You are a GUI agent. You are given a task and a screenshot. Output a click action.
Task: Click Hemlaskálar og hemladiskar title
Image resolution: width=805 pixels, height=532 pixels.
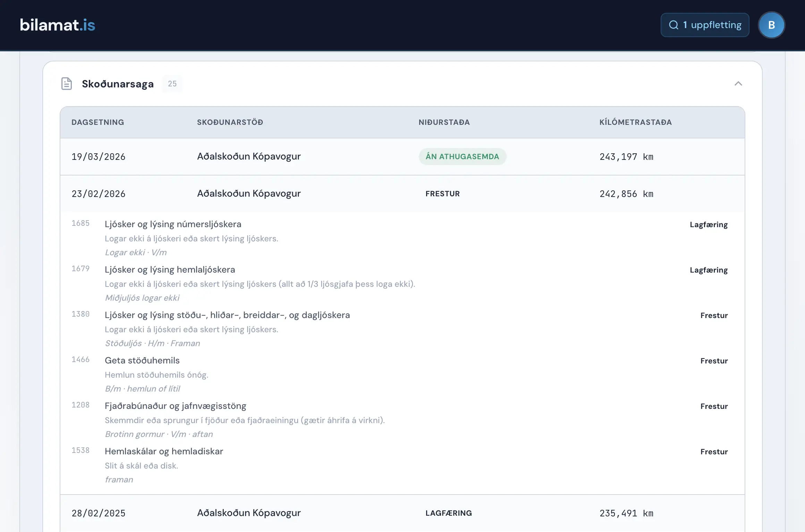(164, 452)
